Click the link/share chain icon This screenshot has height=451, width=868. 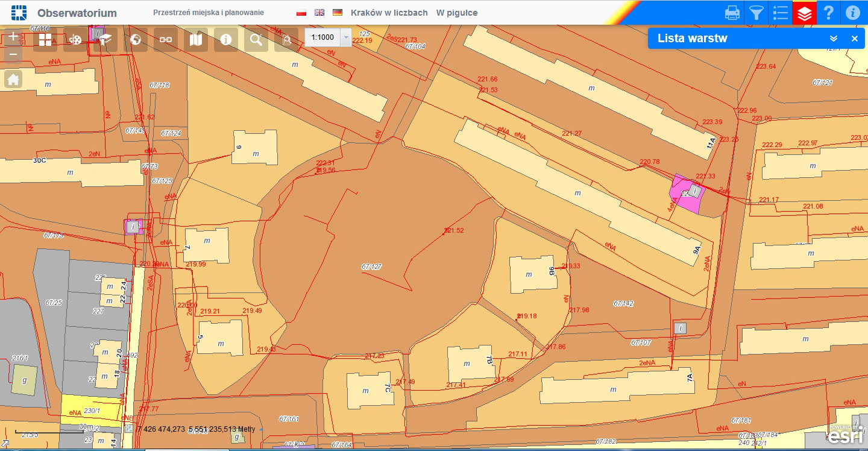point(166,40)
